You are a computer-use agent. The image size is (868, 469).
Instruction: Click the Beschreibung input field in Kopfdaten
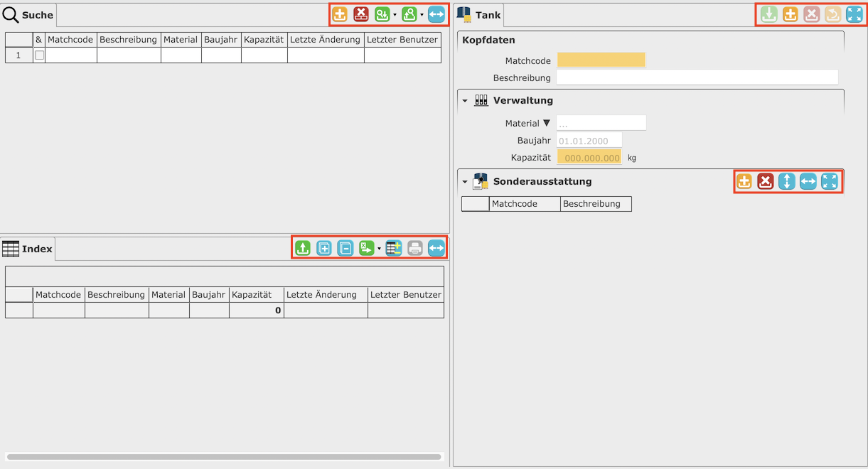coord(697,77)
